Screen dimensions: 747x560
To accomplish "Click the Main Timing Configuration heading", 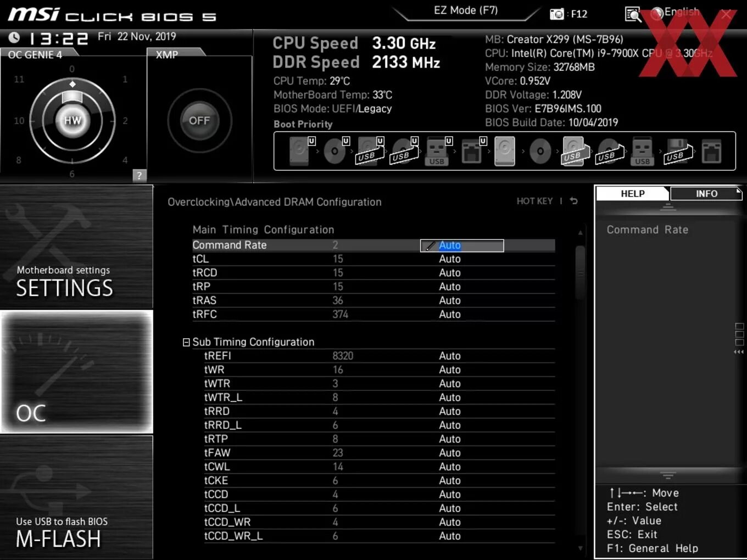I will click(x=263, y=229).
